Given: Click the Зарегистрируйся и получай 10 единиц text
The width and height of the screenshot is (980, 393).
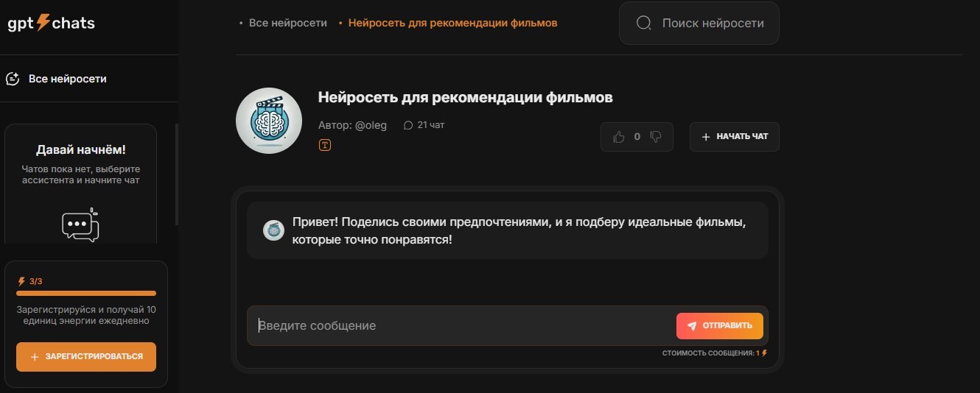Looking at the screenshot, I should coord(86,315).
